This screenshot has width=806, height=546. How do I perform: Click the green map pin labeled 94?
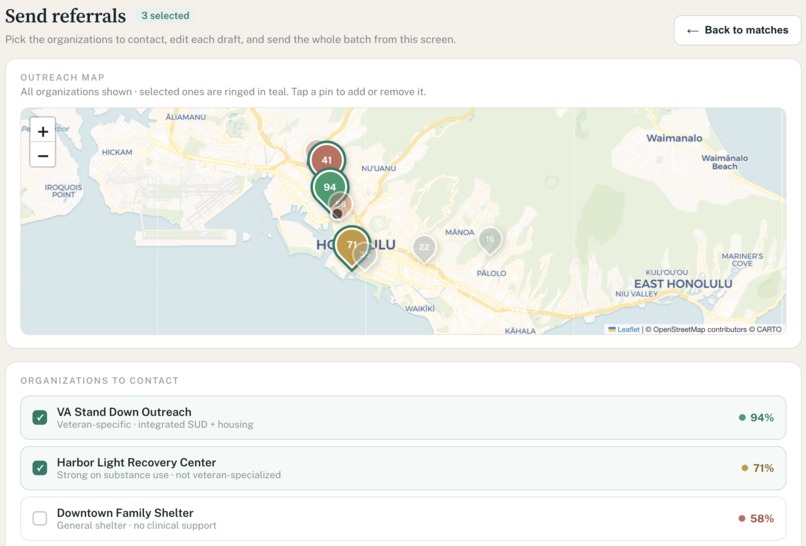tap(329, 188)
